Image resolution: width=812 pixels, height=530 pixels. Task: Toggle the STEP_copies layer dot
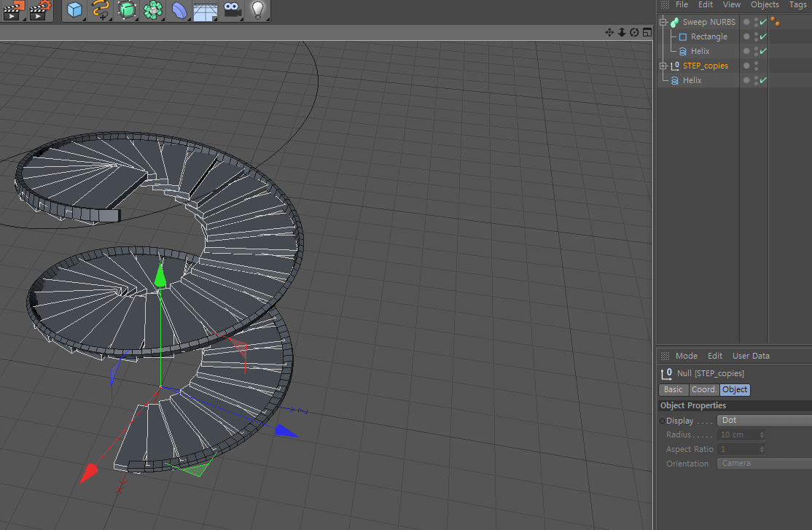click(746, 66)
